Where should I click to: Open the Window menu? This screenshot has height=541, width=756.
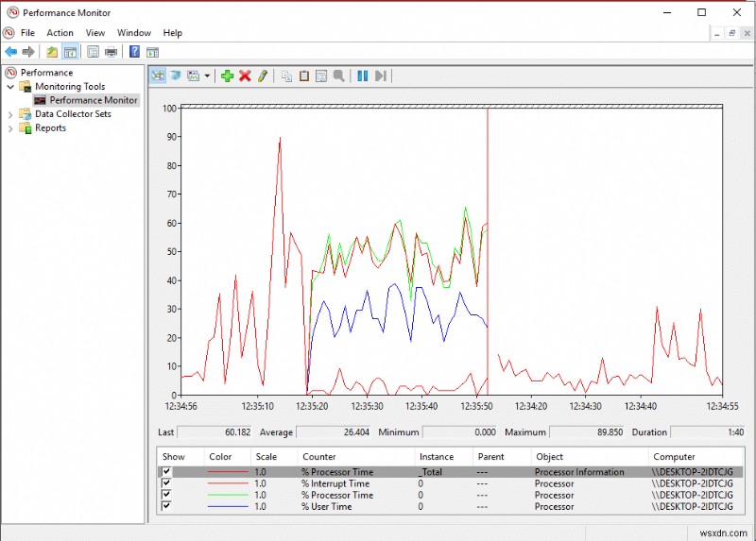[x=133, y=32]
